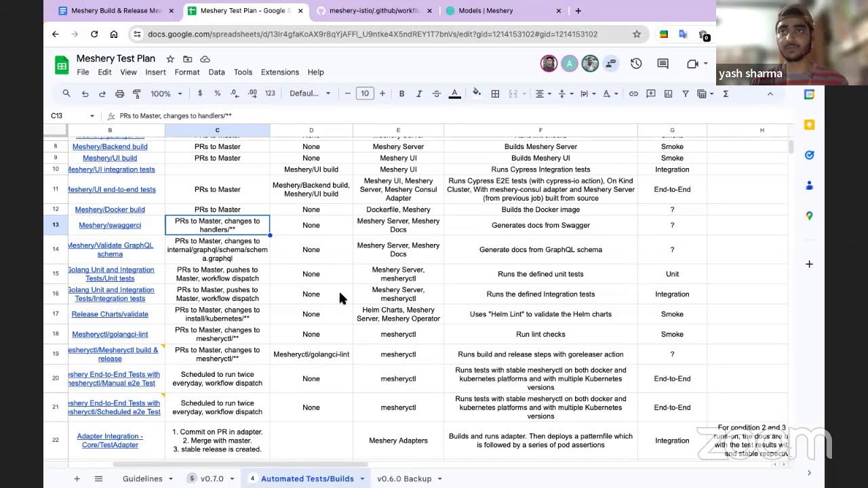Open the text color picker
868x488 pixels.
point(455,94)
